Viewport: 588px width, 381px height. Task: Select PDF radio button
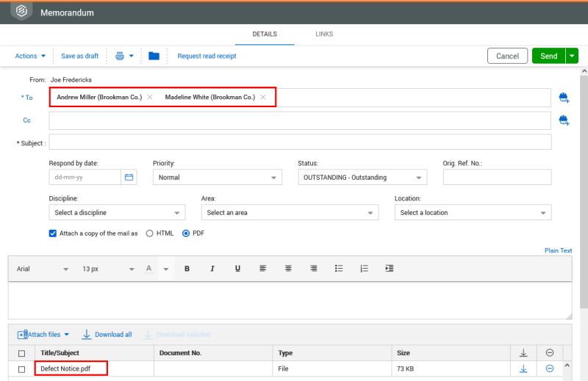186,233
